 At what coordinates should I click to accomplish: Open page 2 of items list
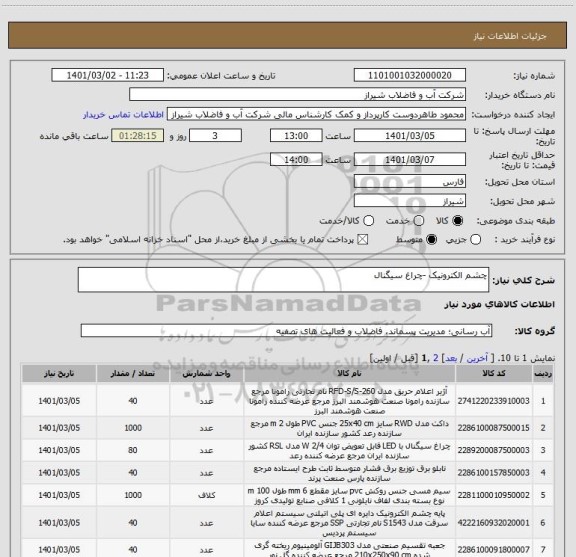pos(436,358)
